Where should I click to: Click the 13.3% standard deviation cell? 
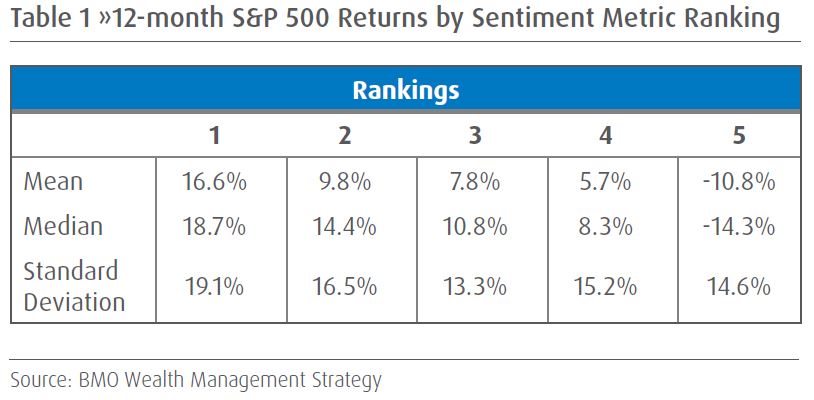click(476, 287)
